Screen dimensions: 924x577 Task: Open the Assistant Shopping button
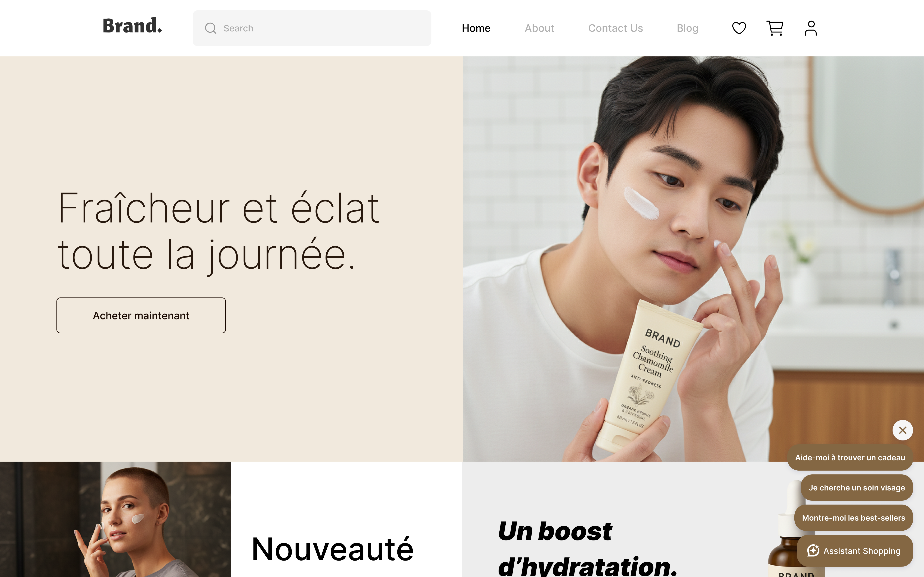(854, 551)
